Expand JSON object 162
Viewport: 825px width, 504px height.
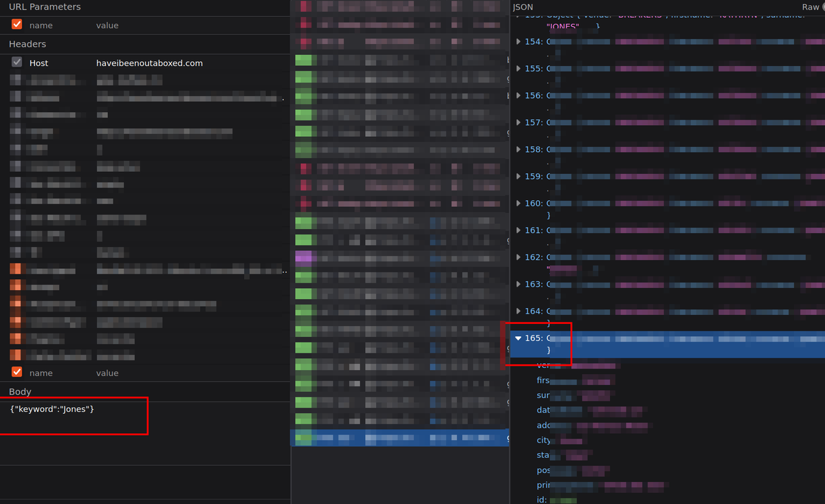coord(518,257)
